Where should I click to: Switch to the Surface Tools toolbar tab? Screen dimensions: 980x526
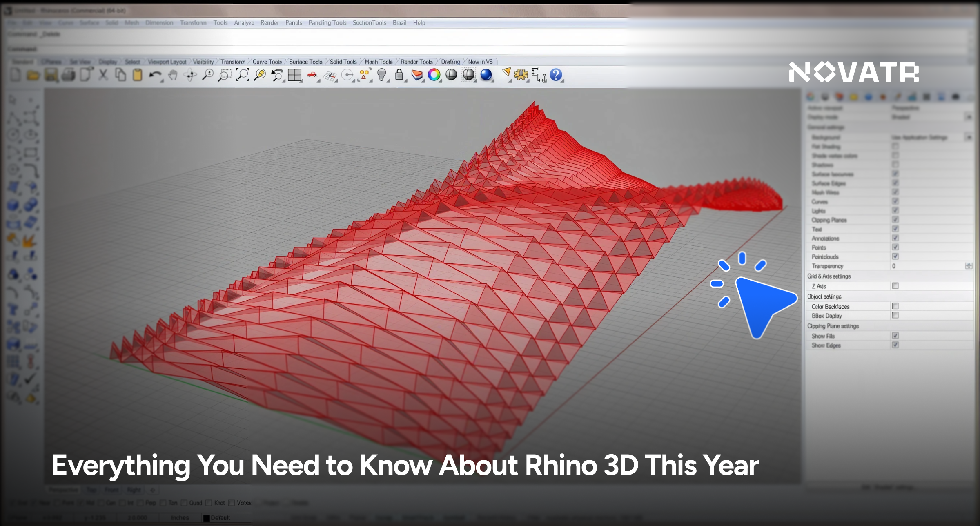[x=306, y=62]
